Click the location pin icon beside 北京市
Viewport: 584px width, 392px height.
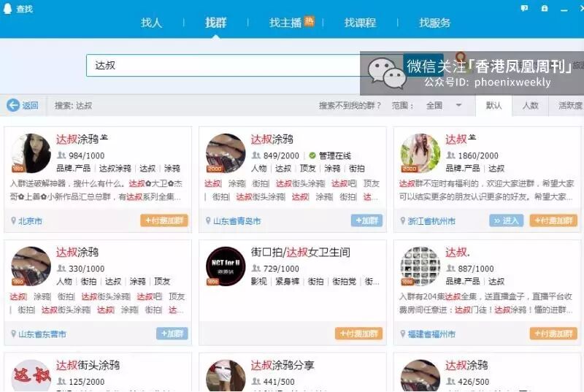13,220
